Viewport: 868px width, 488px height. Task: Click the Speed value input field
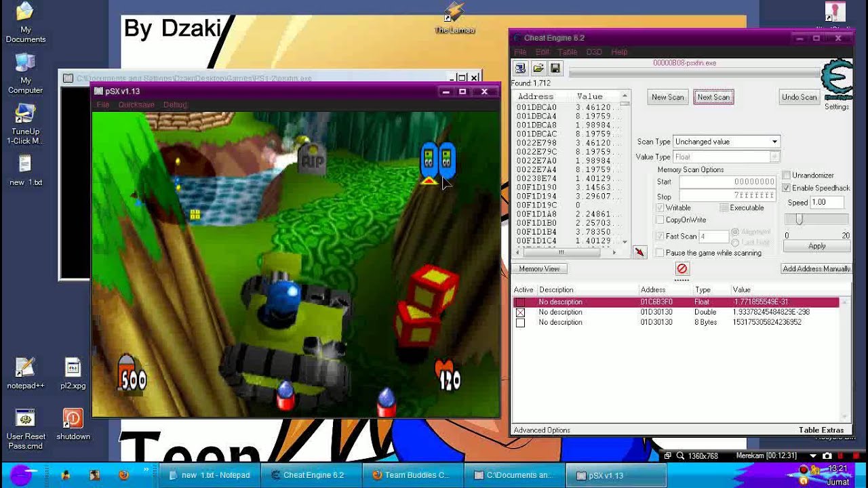click(826, 202)
